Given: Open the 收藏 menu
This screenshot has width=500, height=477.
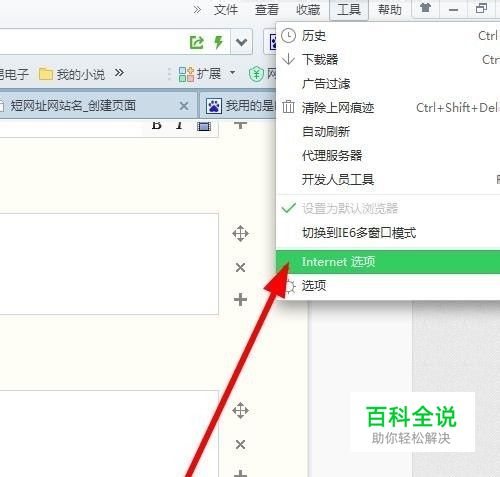Looking at the screenshot, I should (x=308, y=10).
